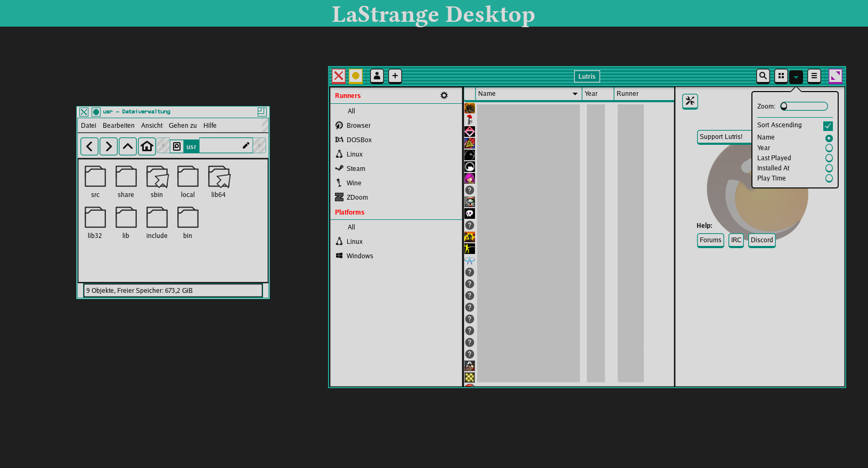Image resolution: width=868 pixels, height=468 pixels.
Task: Click the Lutris window title button
Action: coord(587,76)
